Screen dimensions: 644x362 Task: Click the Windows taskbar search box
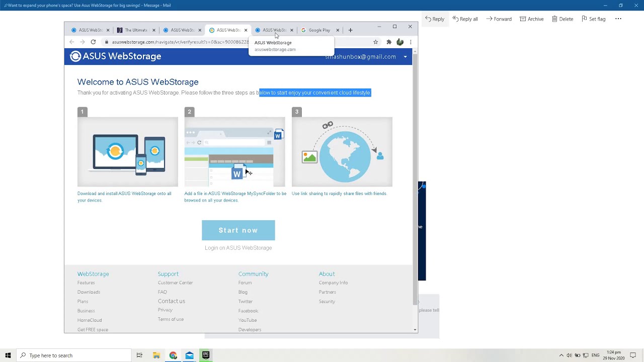click(x=73, y=355)
